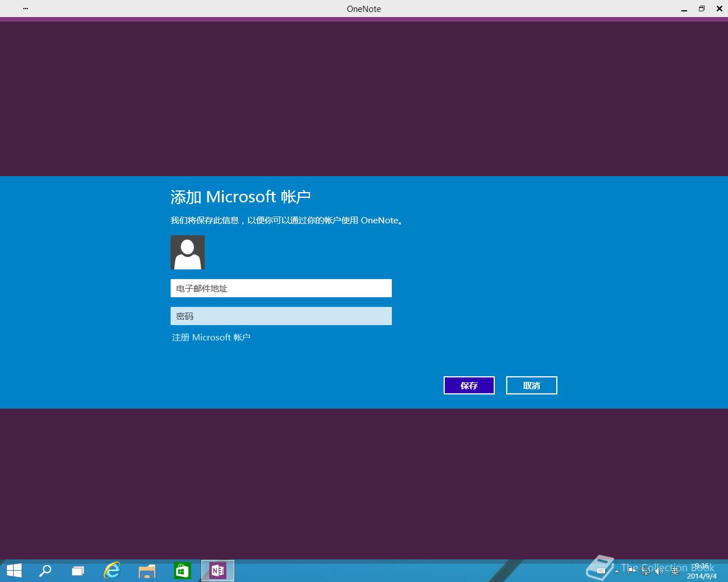728x582 pixels.
Task: Show hidden tray icons arrow
Action: (x=617, y=571)
